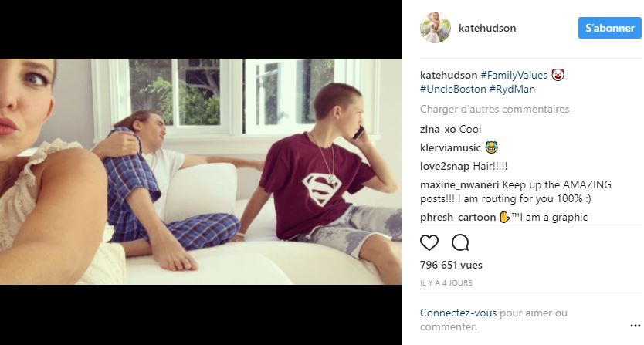Visit commenter zina_xo's profile
Image resolution: width=644 pixels, height=345 pixels.
438,130
